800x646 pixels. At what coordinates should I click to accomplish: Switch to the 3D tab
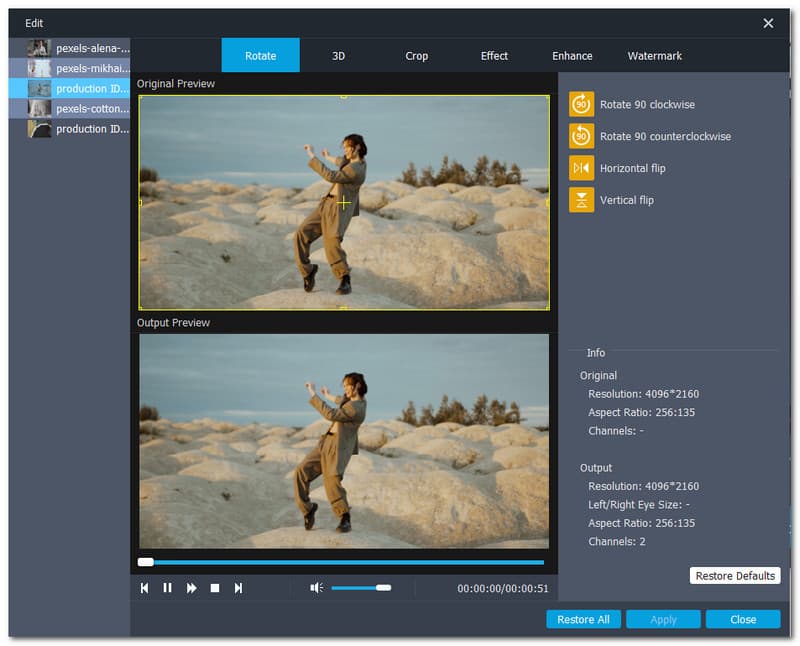(338, 56)
